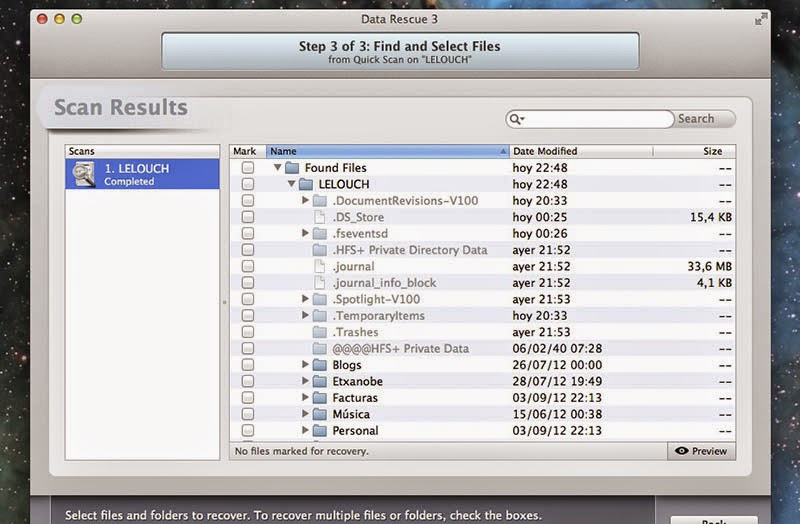
Task: Expand the Facturas folder
Action: 305,397
